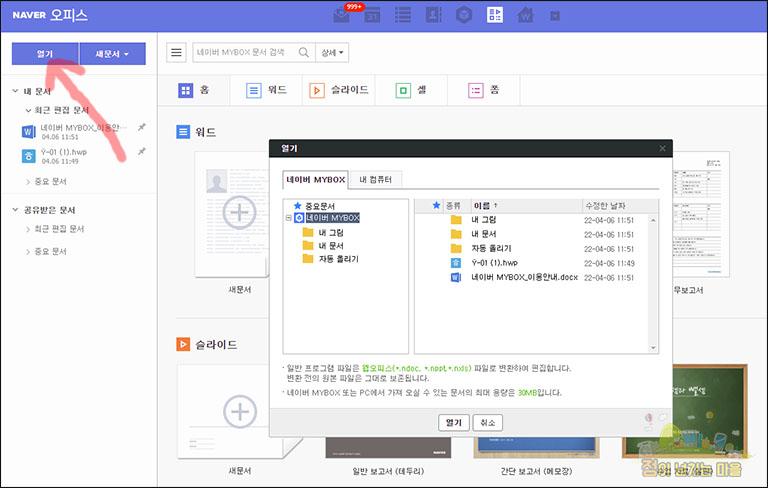
Task: Pin the Ÿ-01 (1).hwp recent document
Action: click(142, 151)
